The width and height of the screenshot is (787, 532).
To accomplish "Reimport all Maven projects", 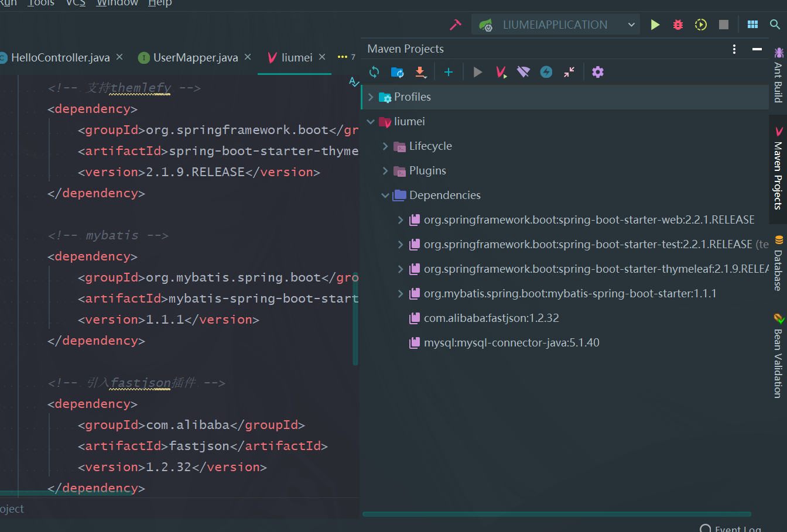I will tap(374, 72).
